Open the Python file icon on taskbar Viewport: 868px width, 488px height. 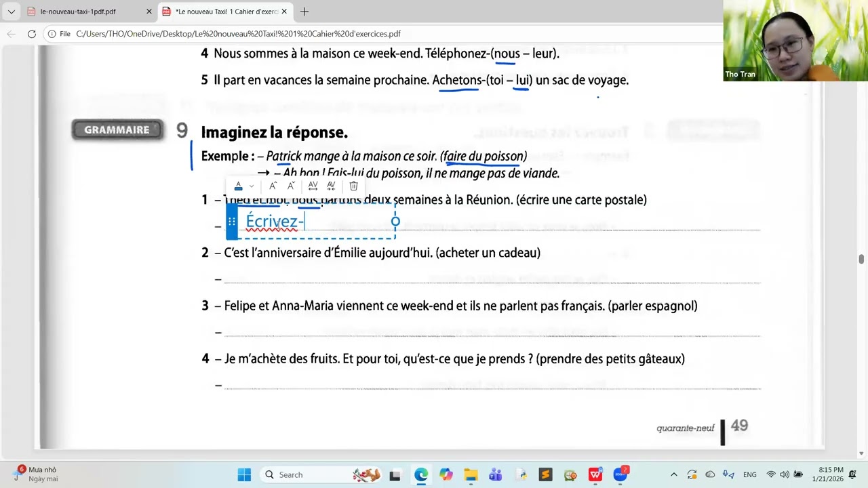pos(521,474)
